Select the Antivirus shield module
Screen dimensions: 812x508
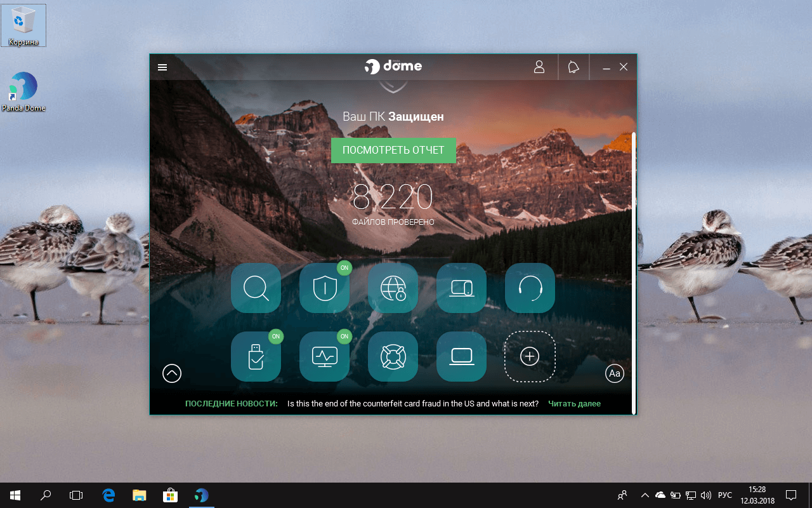point(324,288)
